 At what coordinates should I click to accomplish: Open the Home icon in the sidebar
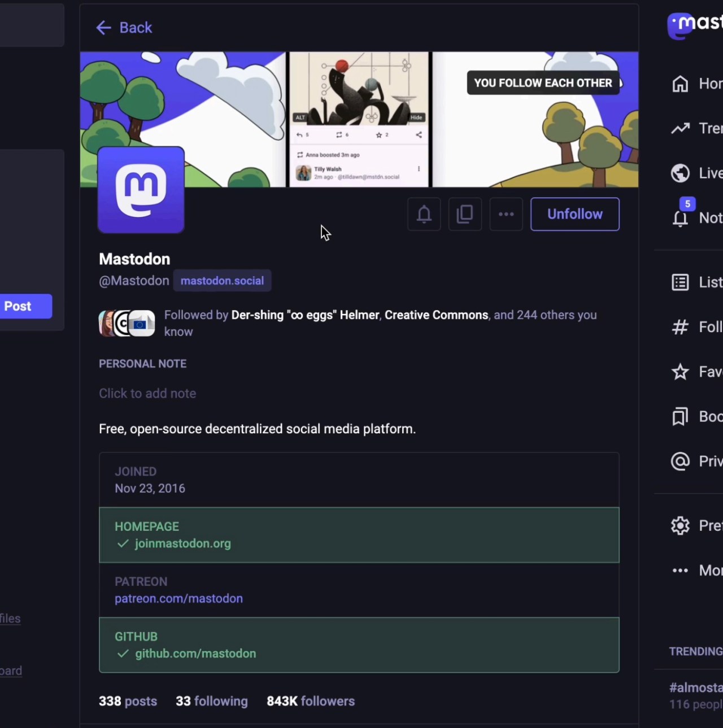[x=680, y=84]
